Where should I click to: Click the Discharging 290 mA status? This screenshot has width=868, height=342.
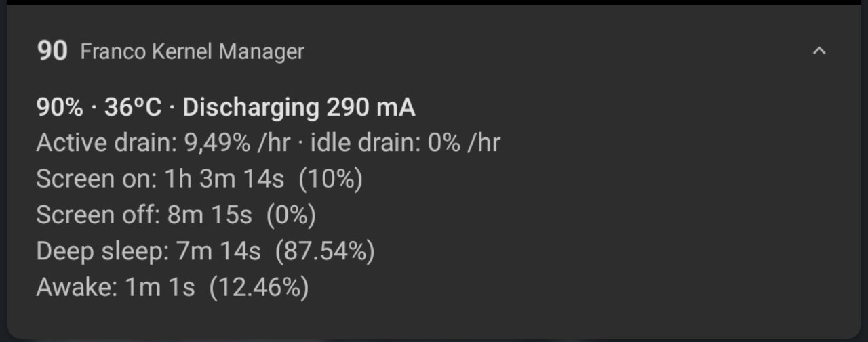[299, 108]
